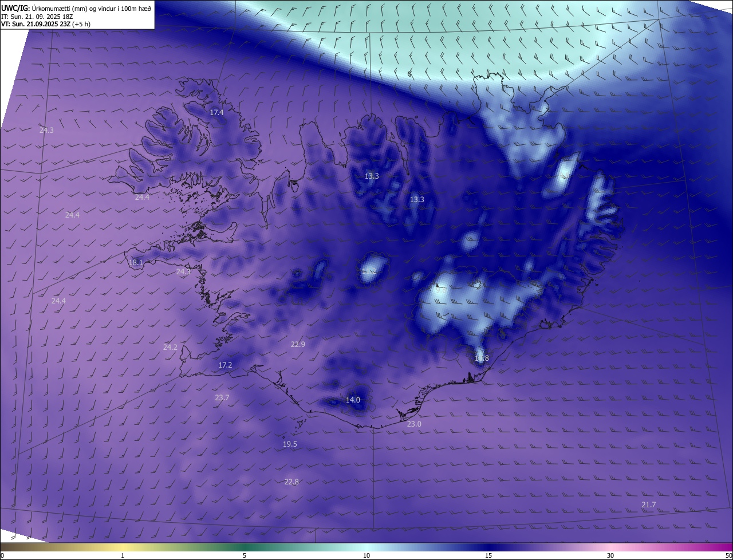Screen dimensions: 733x560
Task: Select the 14.0 value label
Action: point(353,400)
